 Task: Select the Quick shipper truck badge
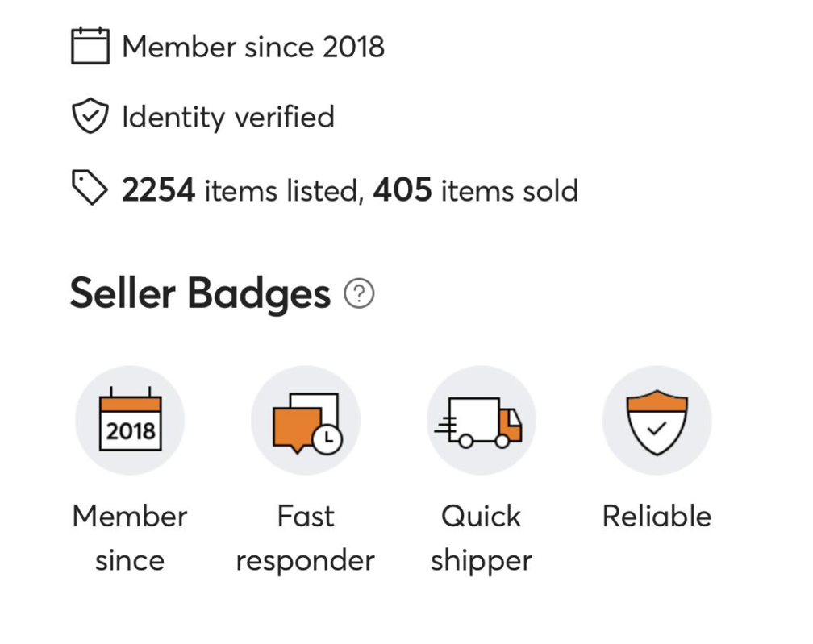481,419
